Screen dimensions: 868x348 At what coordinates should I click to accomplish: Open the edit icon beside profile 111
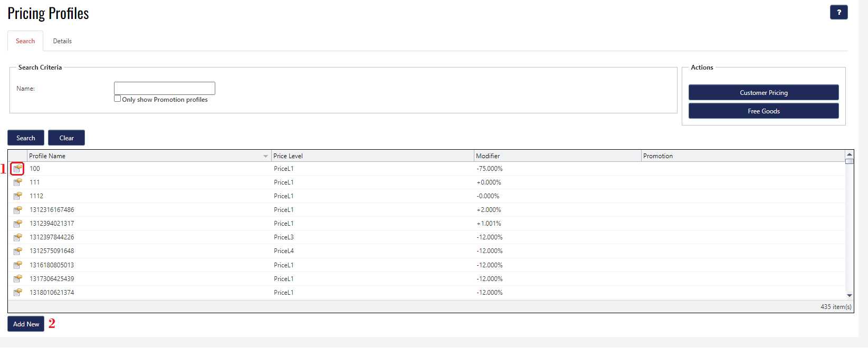tap(17, 182)
